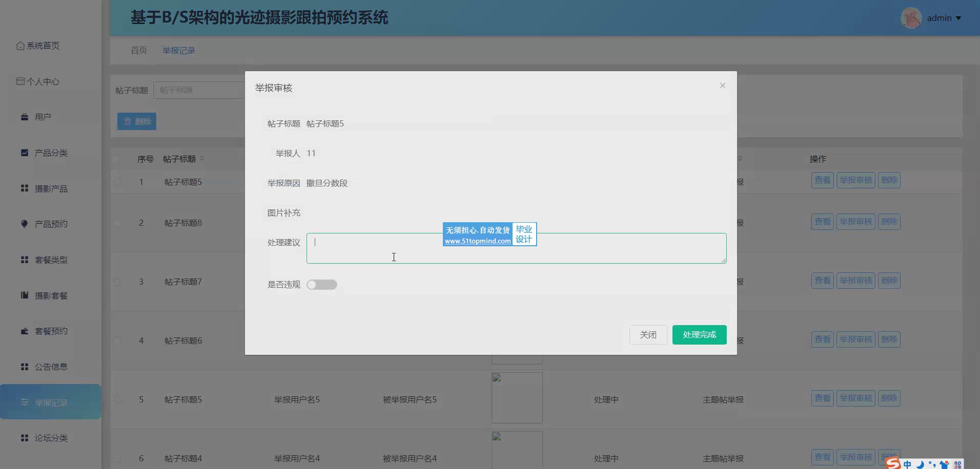
Task: Switch to the 首页 breadcrumb tab
Action: pyautogui.click(x=138, y=50)
